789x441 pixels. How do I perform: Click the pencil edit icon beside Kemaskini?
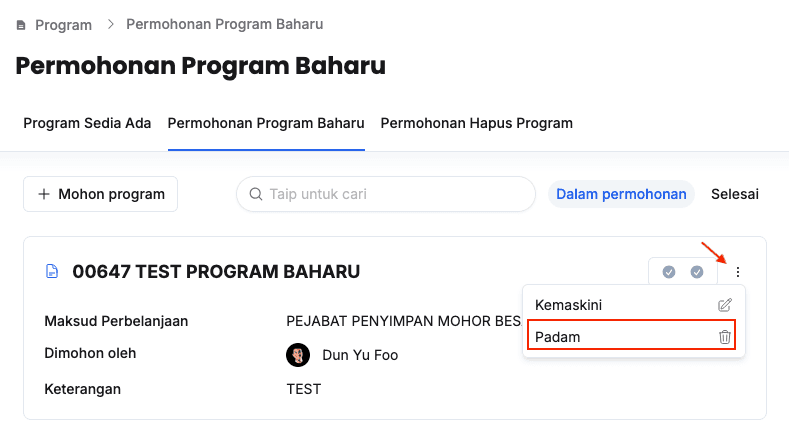[x=725, y=305]
